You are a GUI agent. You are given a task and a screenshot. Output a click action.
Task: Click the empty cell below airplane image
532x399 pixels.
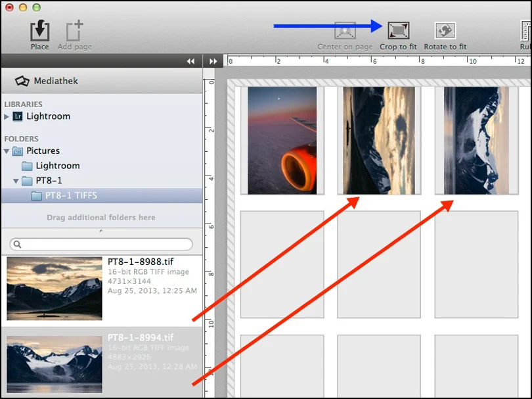coord(282,264)
